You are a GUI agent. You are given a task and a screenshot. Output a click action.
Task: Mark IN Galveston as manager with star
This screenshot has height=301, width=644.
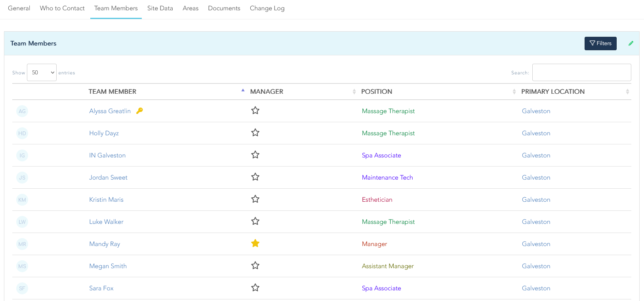[x=255, y=155]
